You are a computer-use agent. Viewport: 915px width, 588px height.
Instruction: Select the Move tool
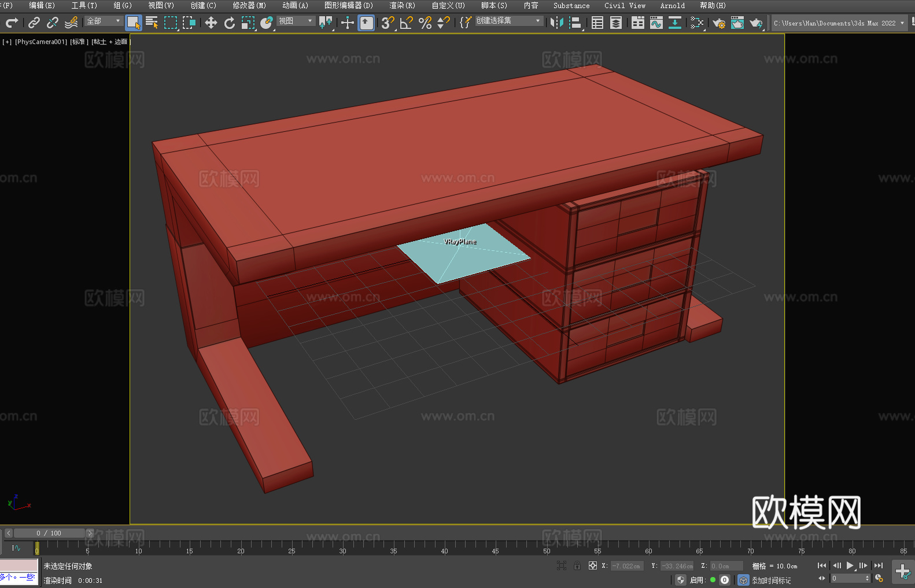click(211, 23)
